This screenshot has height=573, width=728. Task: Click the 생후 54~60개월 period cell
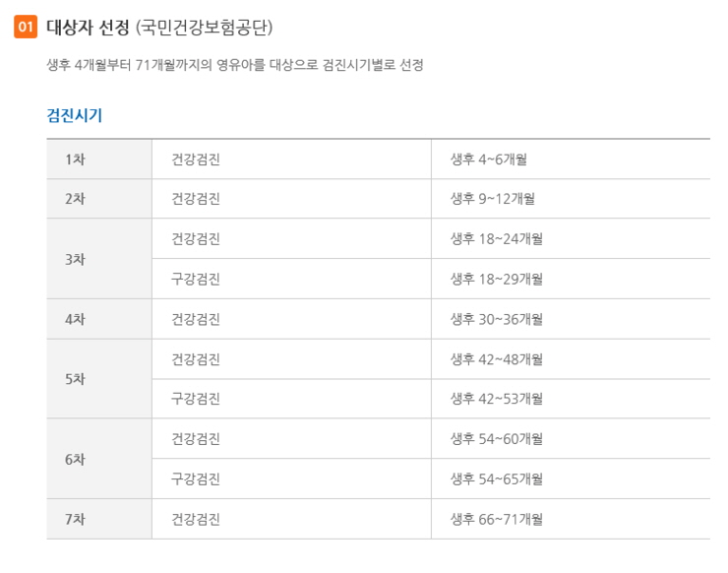click(497, 439)
